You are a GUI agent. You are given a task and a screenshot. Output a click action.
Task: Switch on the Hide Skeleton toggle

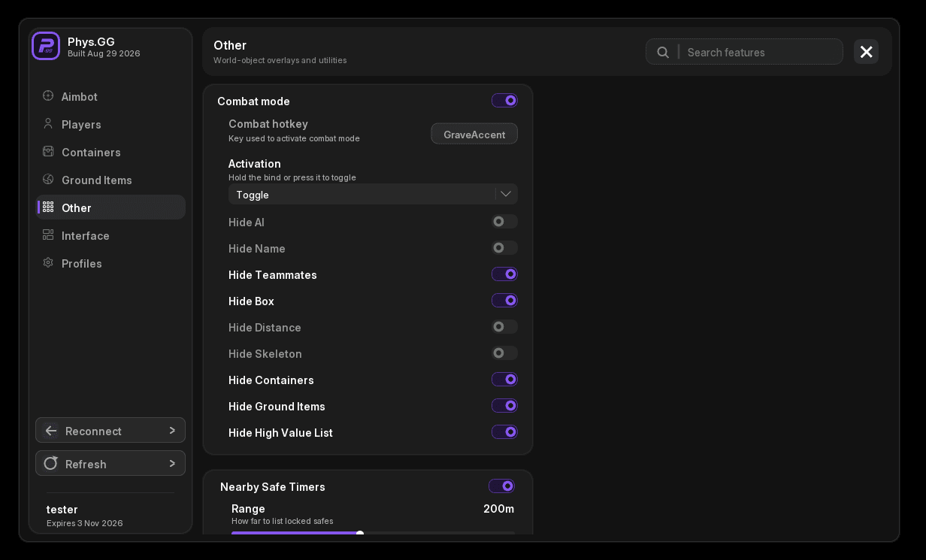pyautogui.click(x=504, y=353)
